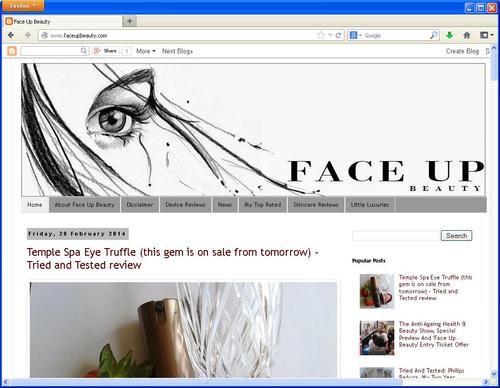Click the horizontal scrollbar thumb
This screenshot has width=500, height=388.
click(x=206, y=382)
